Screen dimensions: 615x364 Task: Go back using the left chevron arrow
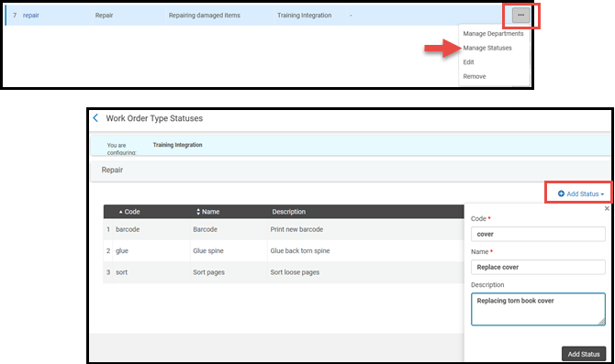click(95, 118)
